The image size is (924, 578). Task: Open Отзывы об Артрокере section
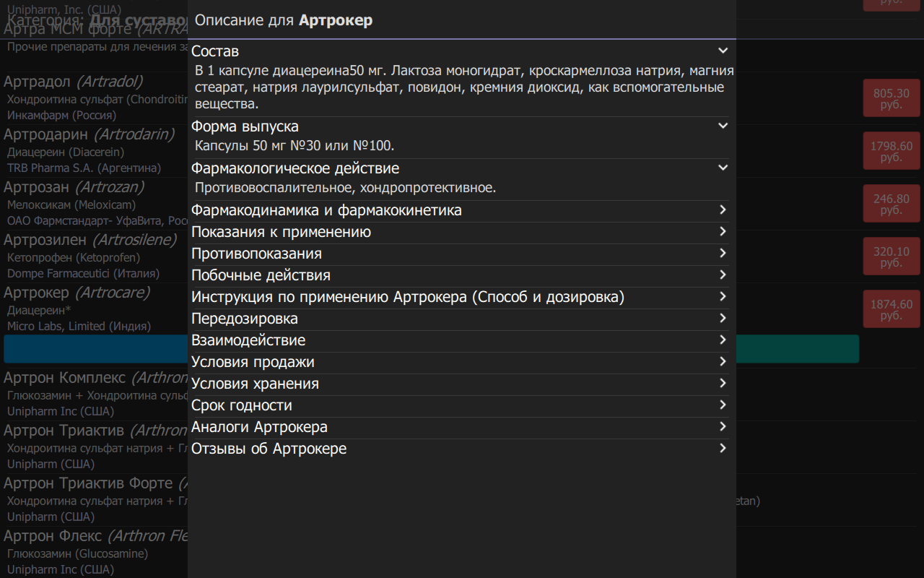[x=461, y=449]
